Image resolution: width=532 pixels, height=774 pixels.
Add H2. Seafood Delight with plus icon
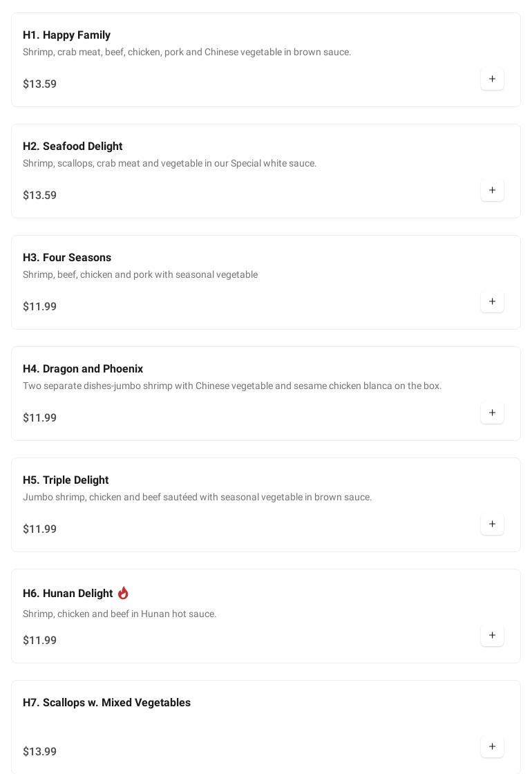[492, 191]
